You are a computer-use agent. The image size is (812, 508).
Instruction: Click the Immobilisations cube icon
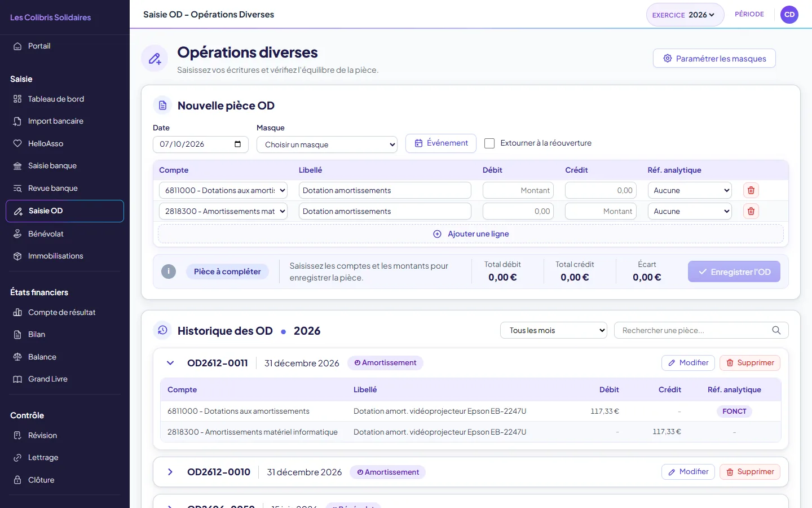17,256
